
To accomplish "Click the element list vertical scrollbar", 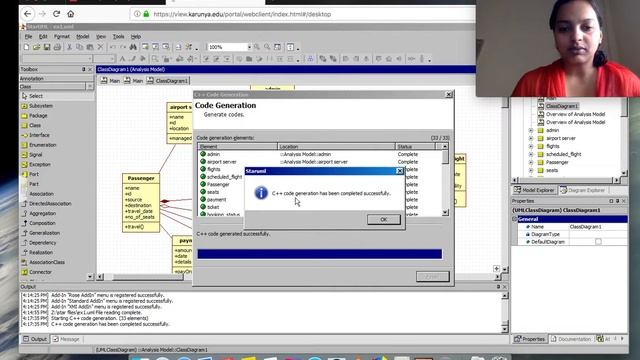I will point(445,180).
